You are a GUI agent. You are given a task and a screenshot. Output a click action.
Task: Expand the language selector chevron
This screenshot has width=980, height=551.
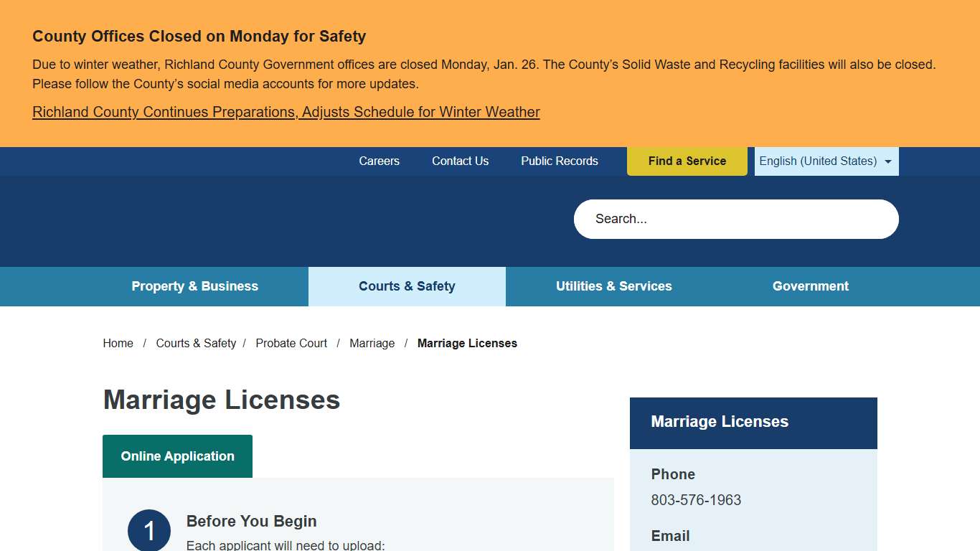coord(887,161)
